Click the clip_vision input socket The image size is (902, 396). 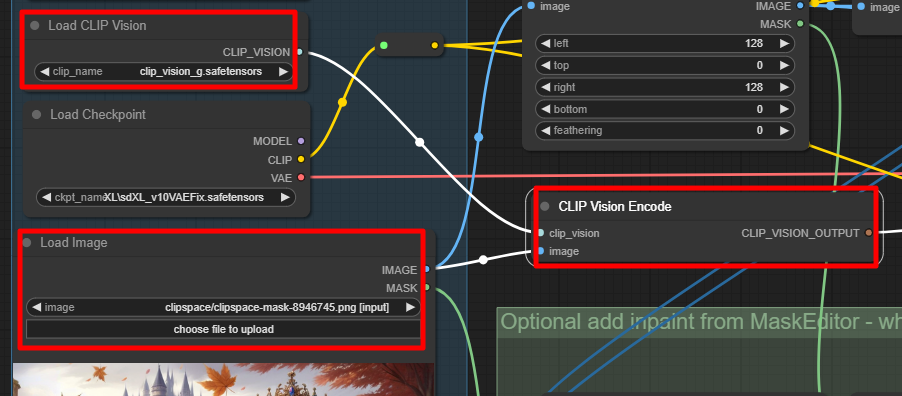point(540,233)
